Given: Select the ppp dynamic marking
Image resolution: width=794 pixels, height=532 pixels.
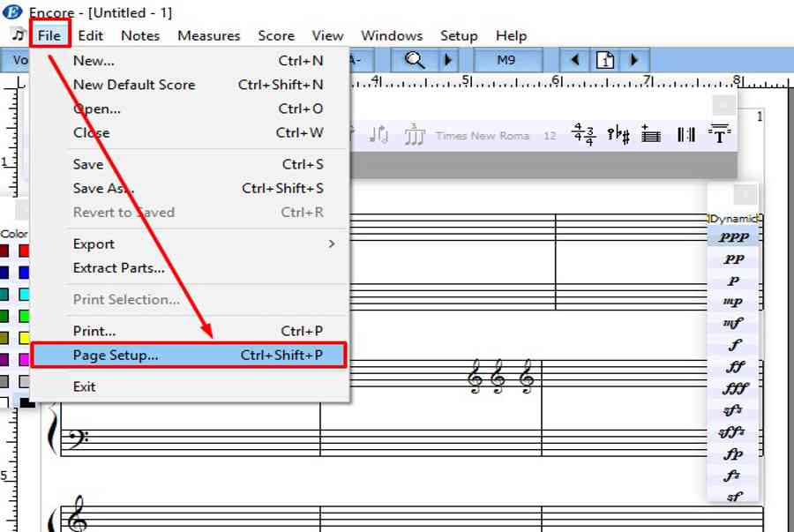Looking at the screenshot, I should (732, 237).
